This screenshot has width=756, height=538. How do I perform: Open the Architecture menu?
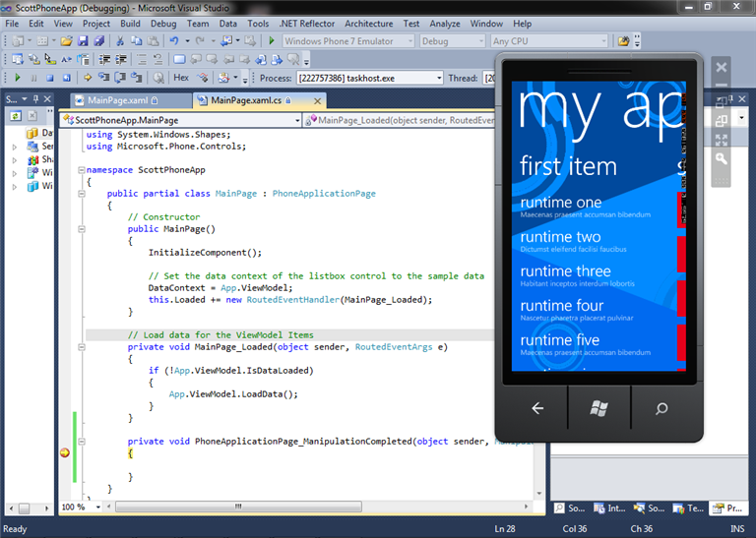point(369,24)
